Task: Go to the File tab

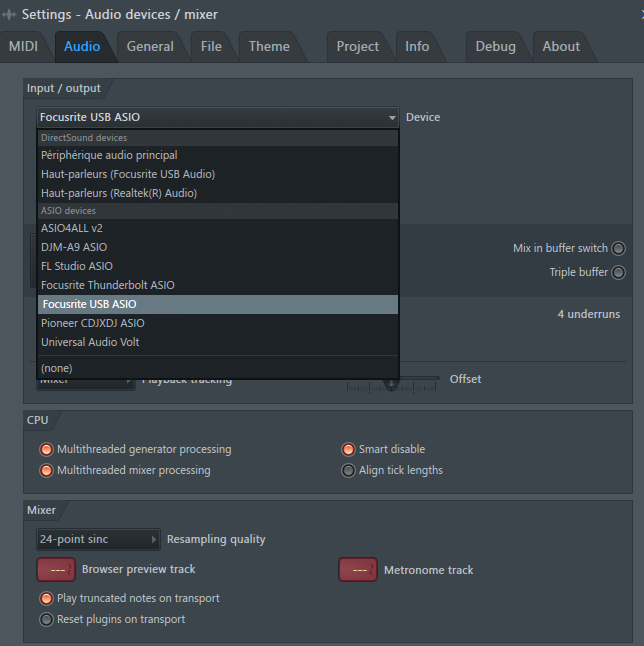Action: 211,47
